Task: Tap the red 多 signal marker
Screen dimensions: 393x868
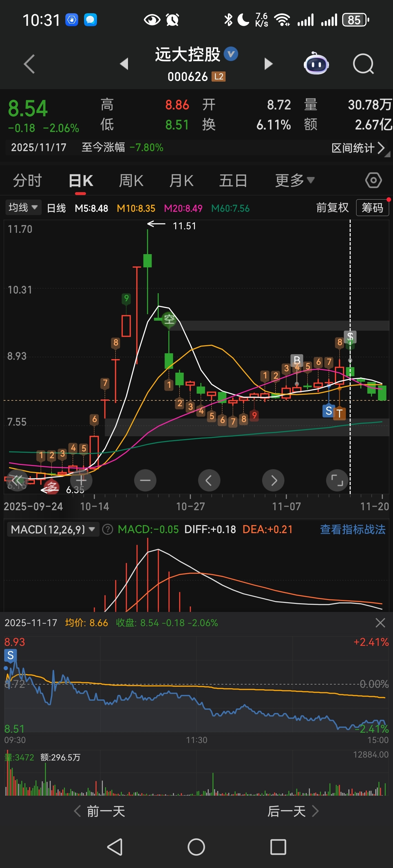Action: (x=52, y=487)
